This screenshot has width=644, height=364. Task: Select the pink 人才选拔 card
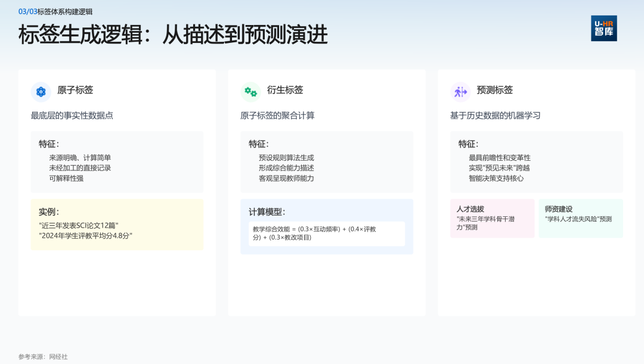coord(492,219)
